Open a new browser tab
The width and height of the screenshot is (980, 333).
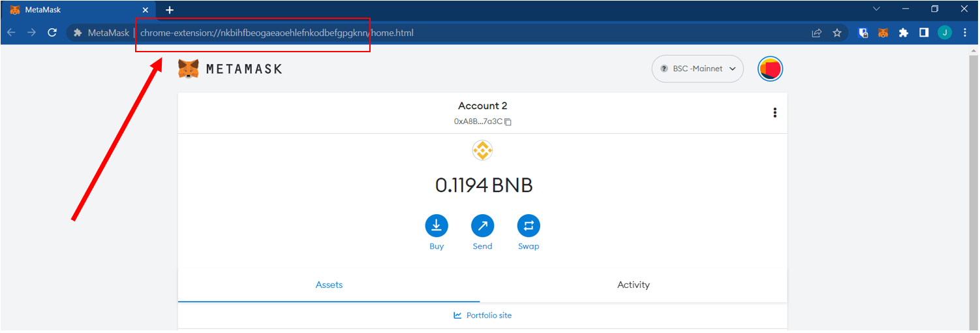click(x=170, y=10)
